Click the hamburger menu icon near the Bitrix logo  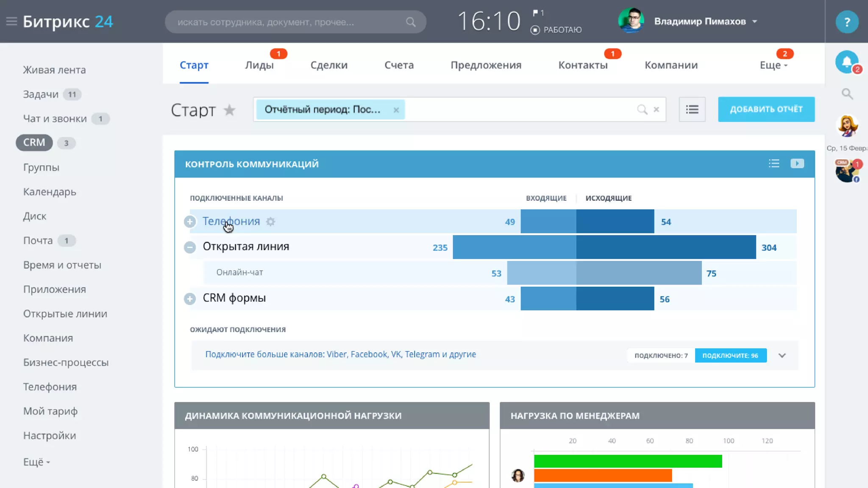(11, 21)
